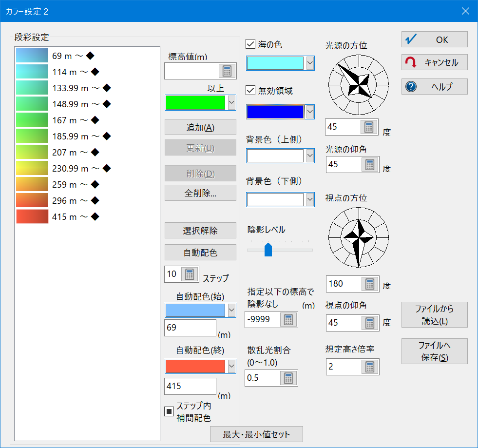
Task: Select the 296 m color step
Action: (87, 200)
